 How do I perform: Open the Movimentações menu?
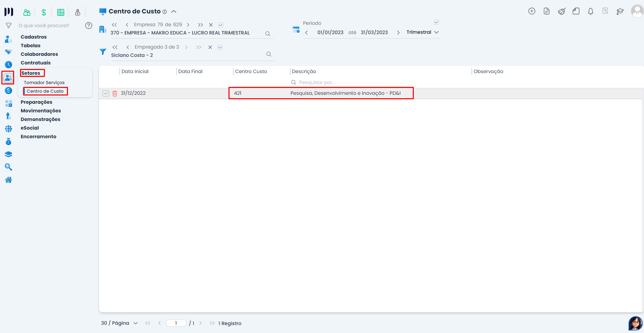tap(41, 111)
